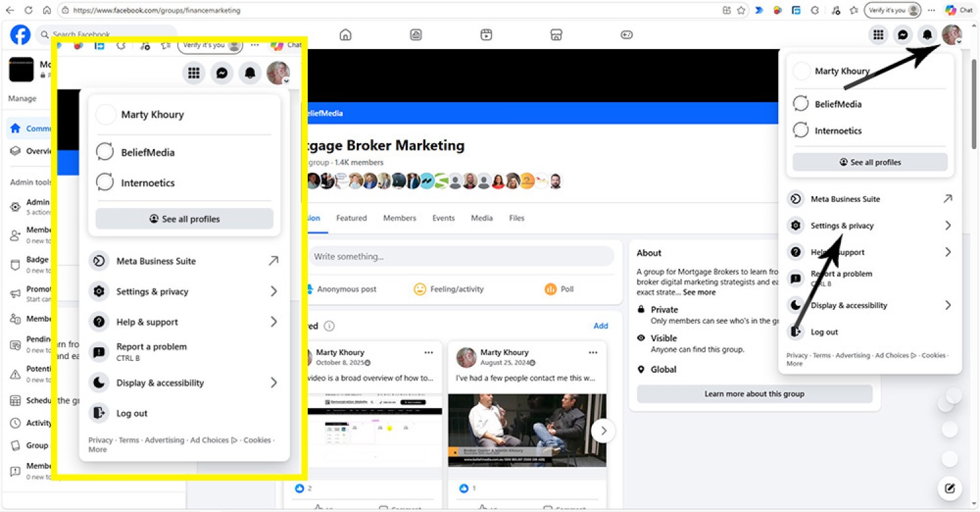The height and width of the screenshot is (512, 980).
Task: Open the Gaming controller icon
Action: coord(627,35)
